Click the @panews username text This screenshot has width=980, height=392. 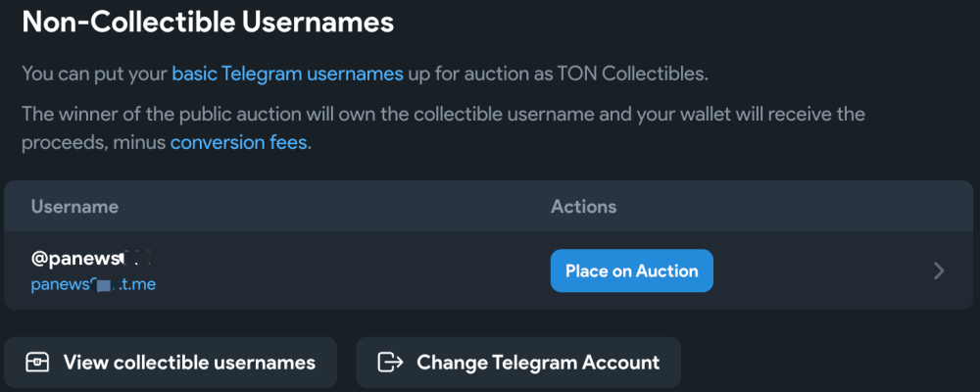(92, 257)
